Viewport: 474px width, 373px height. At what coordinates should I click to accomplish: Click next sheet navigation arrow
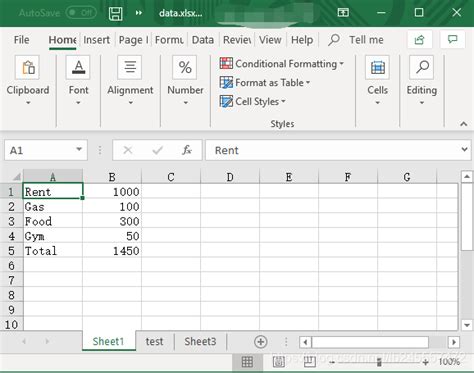(47, 341)
